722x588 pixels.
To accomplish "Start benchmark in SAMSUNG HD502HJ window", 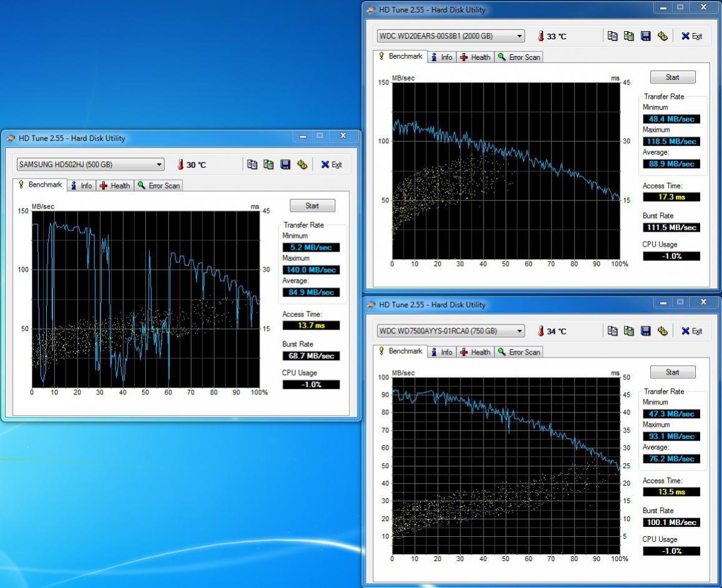I will (312, 206).
